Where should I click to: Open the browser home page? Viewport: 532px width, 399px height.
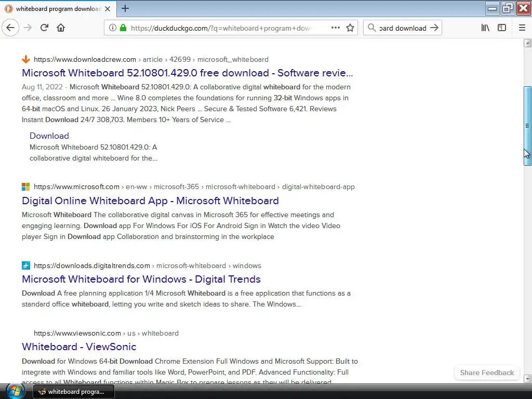tap(61, 28)
